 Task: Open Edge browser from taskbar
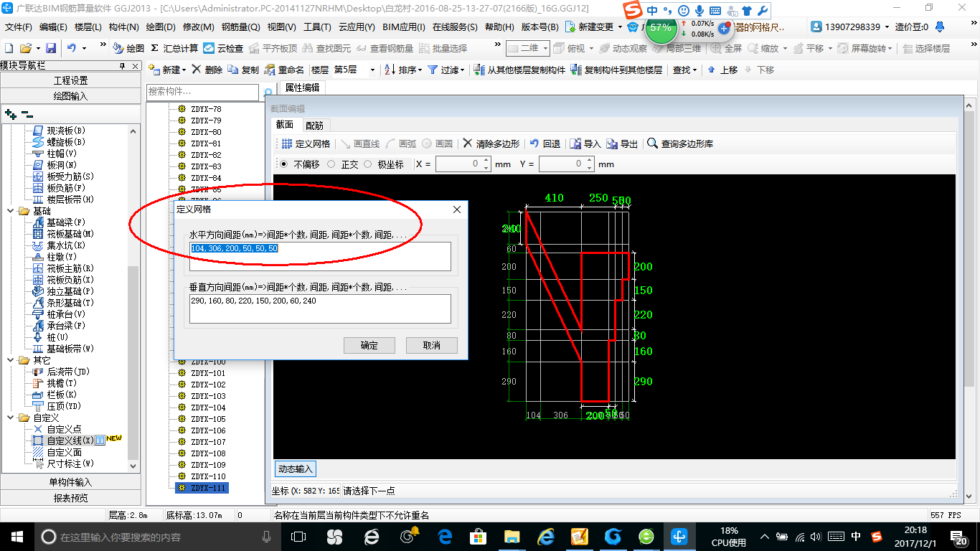pos(445,537)
